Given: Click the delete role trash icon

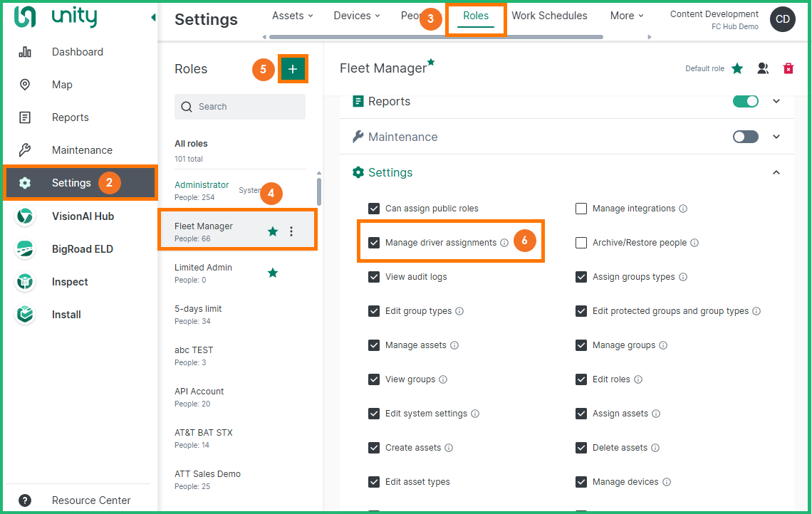Looking at the screenshot, I should [x=788, y=68].
